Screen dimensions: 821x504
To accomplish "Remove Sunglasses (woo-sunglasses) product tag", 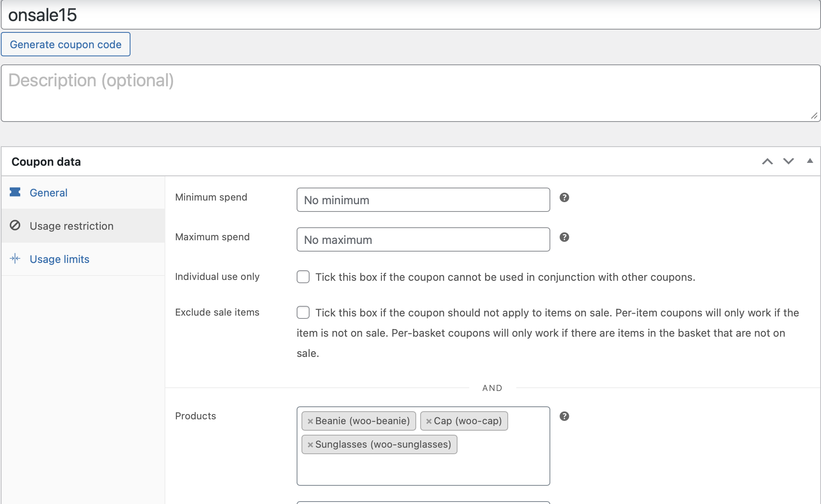I will coord(310,444).
